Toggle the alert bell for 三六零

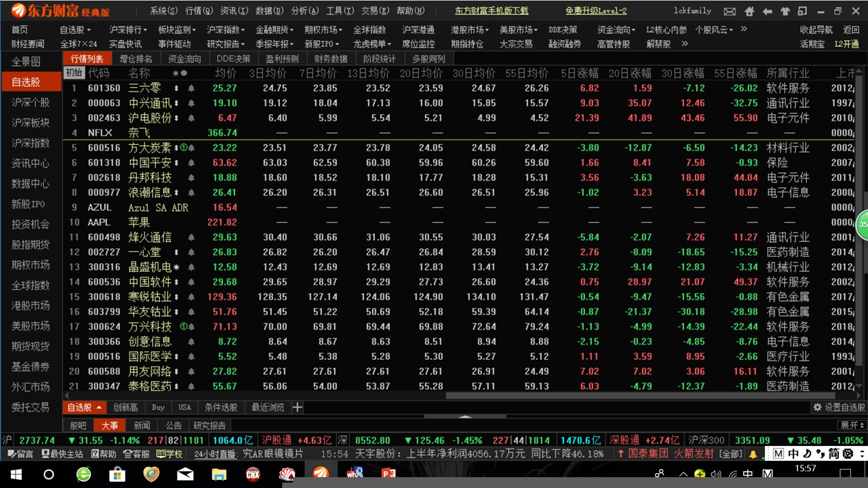(191, 88)
